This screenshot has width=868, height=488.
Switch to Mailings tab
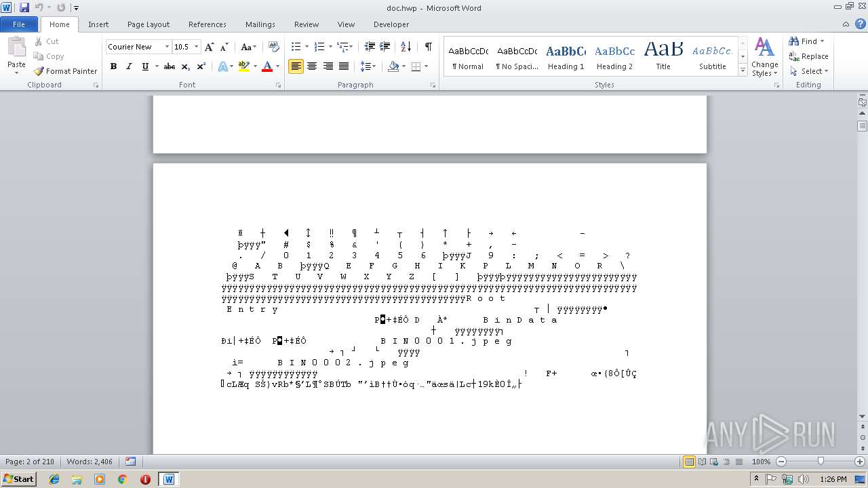point(260,24)
